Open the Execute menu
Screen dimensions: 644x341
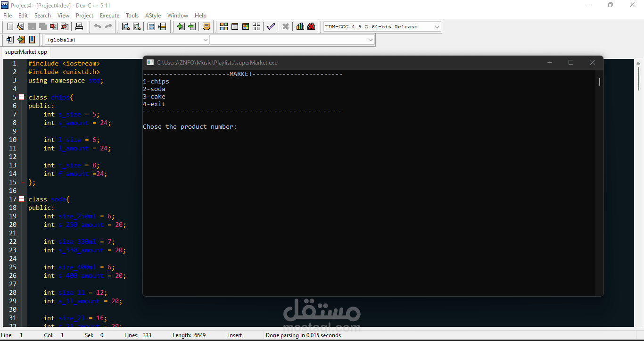pos(110,16)
